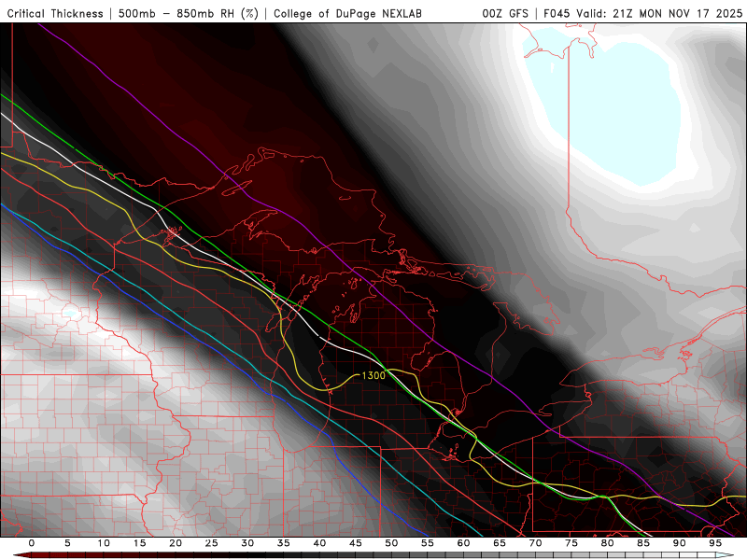Image resolution: width=747 pixels, height=560 pixels.
Task: Click the "Valid: 21Z MON NOV 17 2025" text
Action: click(659, 14)
